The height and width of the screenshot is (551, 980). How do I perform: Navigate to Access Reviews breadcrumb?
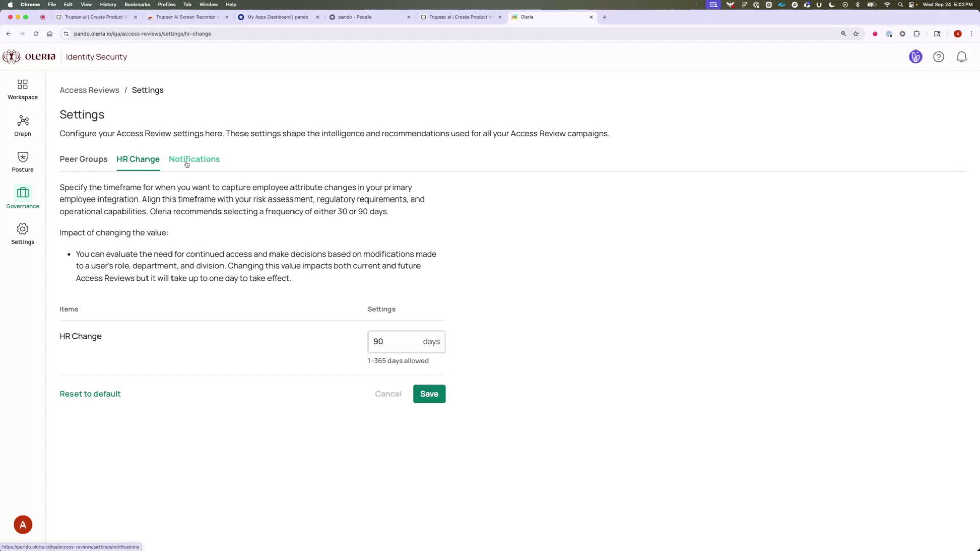[x=89, y=90]
